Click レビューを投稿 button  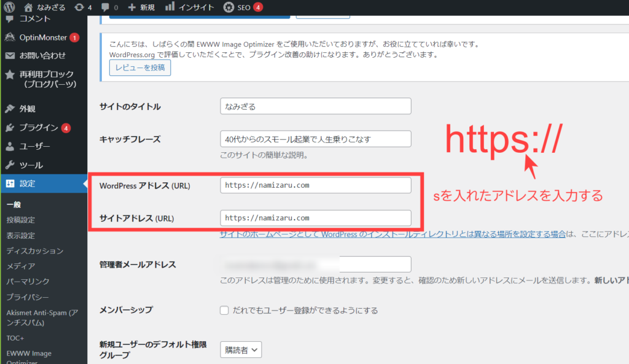point(140,68)
